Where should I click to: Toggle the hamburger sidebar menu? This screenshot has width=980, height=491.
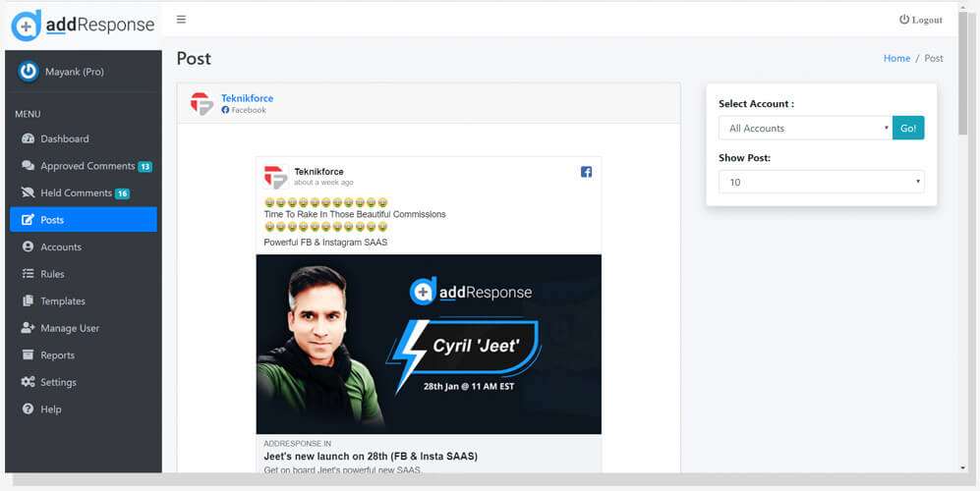(181, 20)
